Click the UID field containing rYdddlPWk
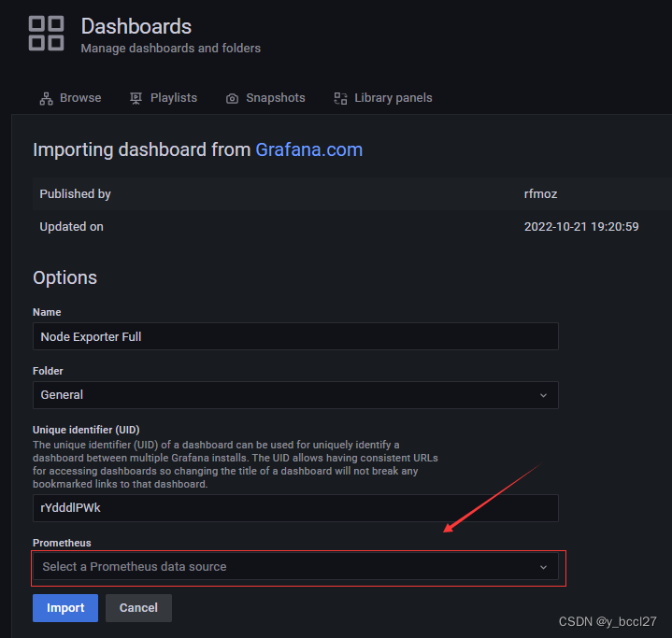 pos(295,508)
